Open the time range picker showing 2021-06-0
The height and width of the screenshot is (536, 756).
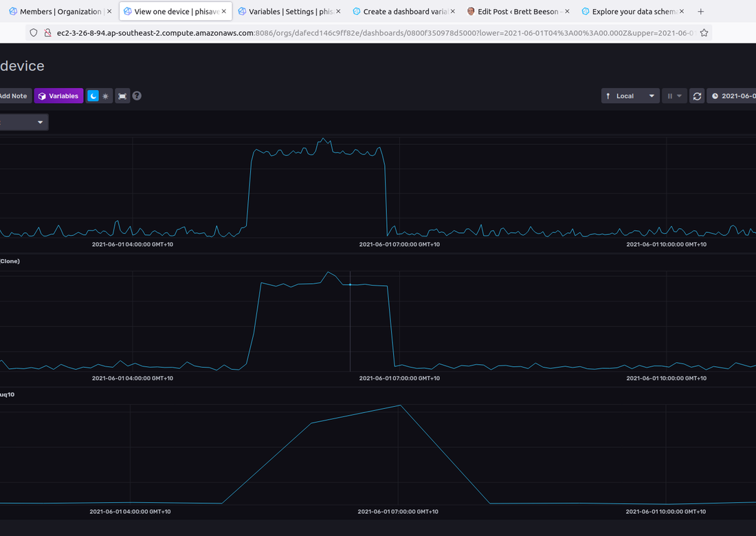[731, 96]
